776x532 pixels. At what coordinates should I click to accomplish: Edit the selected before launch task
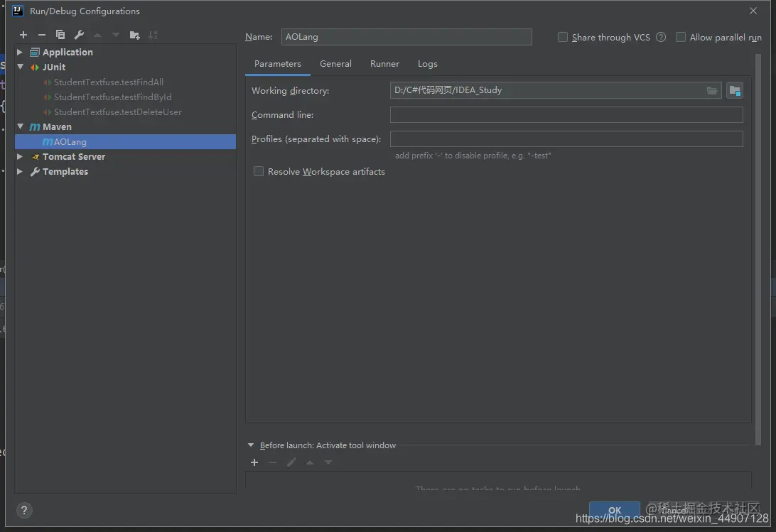pyautogui.click(x=291, y=462)
